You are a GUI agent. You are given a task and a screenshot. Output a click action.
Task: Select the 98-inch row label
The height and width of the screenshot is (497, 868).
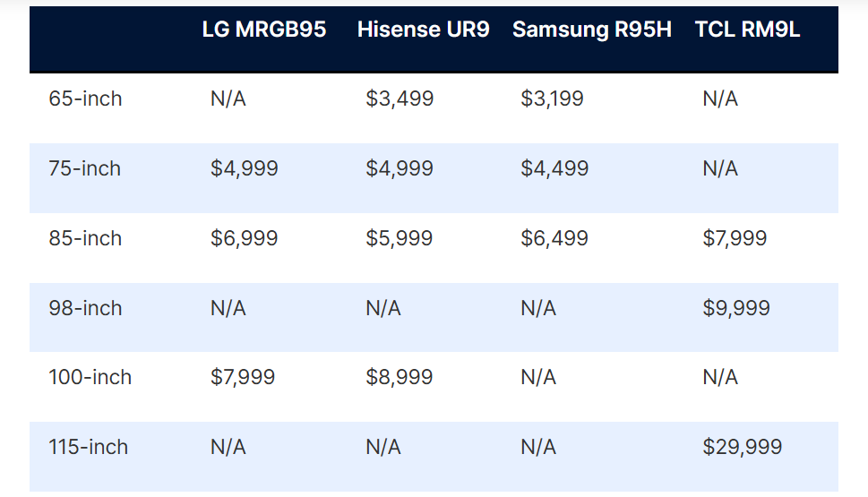(85, 308)
